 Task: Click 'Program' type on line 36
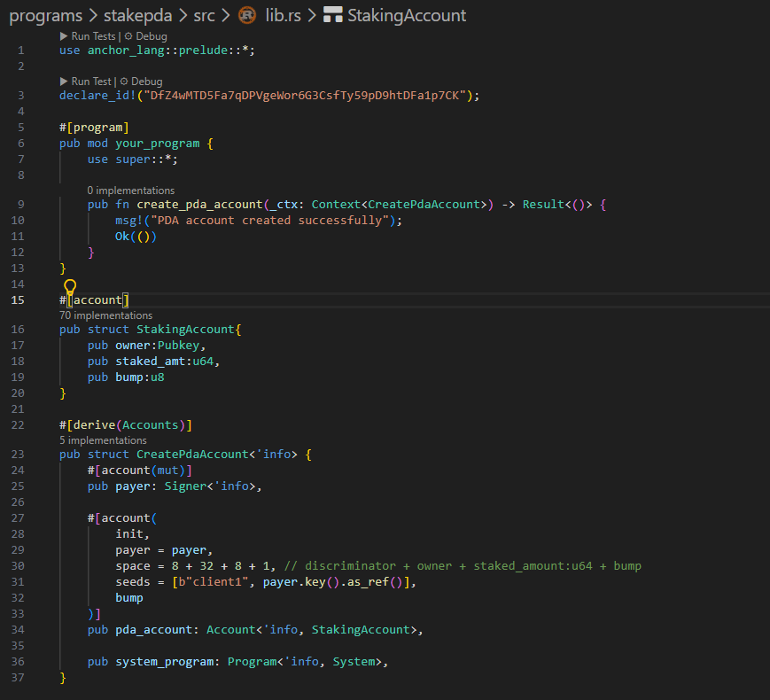point(252,662)
